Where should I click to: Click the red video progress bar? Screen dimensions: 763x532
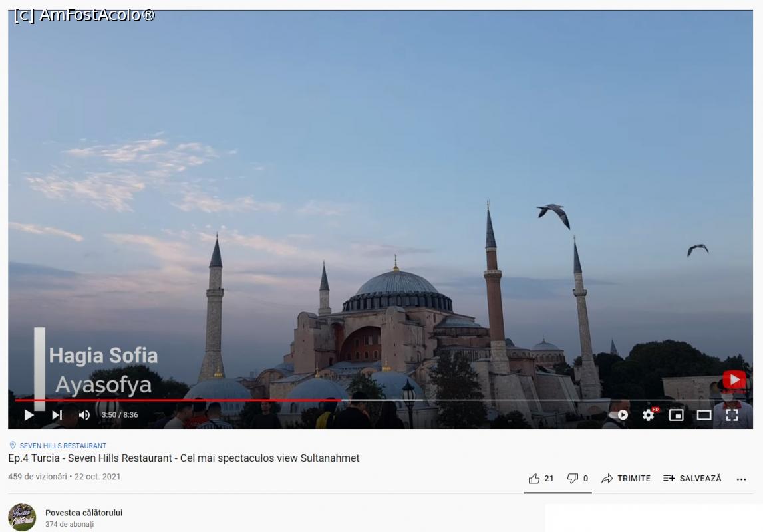click(200, 400)
